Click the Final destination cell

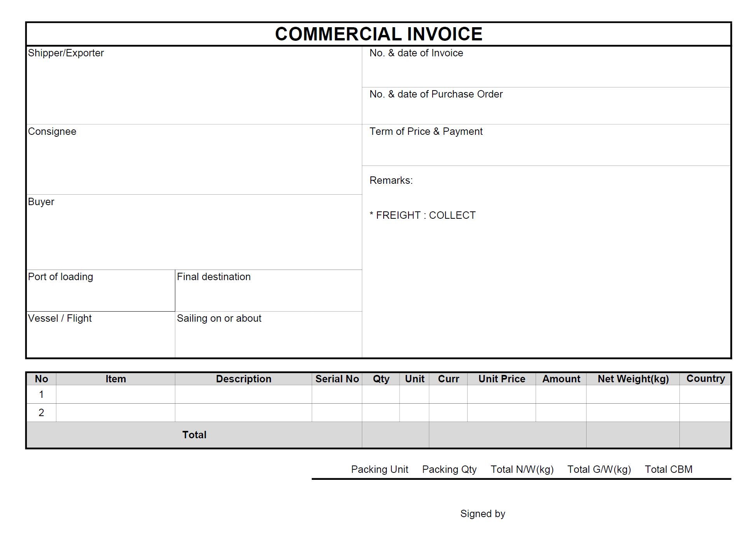[x=268, y=290]
